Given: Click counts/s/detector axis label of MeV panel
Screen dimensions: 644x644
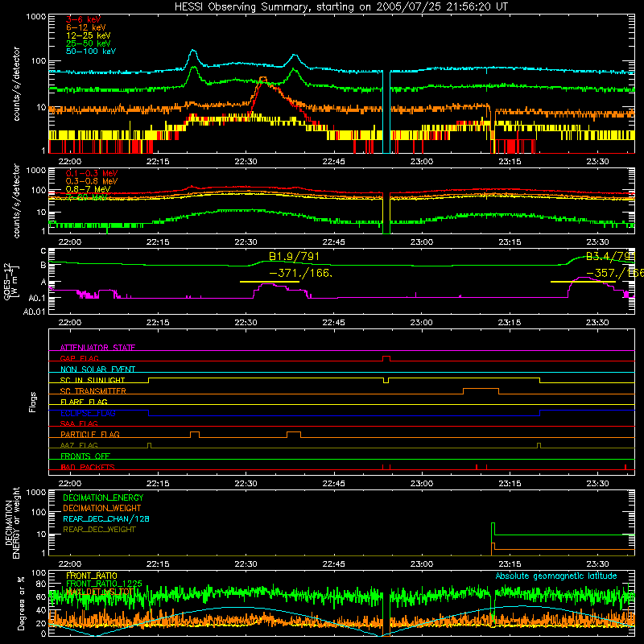Looking at the screenshot, I should 16,200.
